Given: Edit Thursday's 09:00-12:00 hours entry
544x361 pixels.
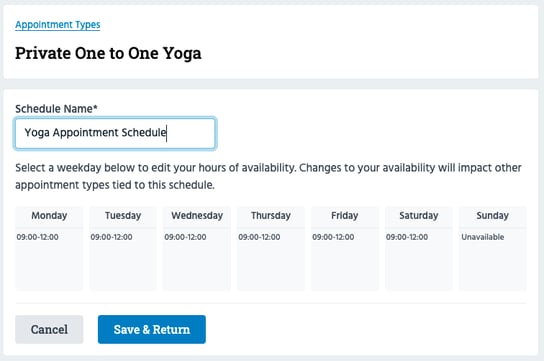Looking at the screenshot, I should [259, 237].
